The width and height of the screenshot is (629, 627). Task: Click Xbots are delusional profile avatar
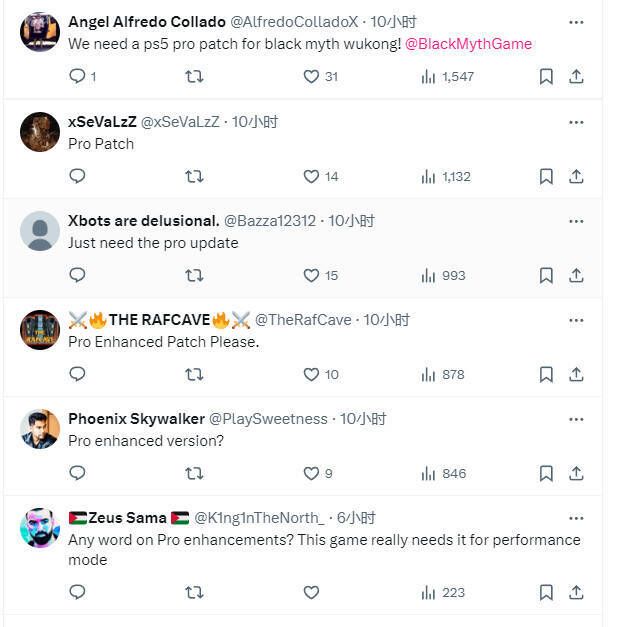click(x=40, y=231)
